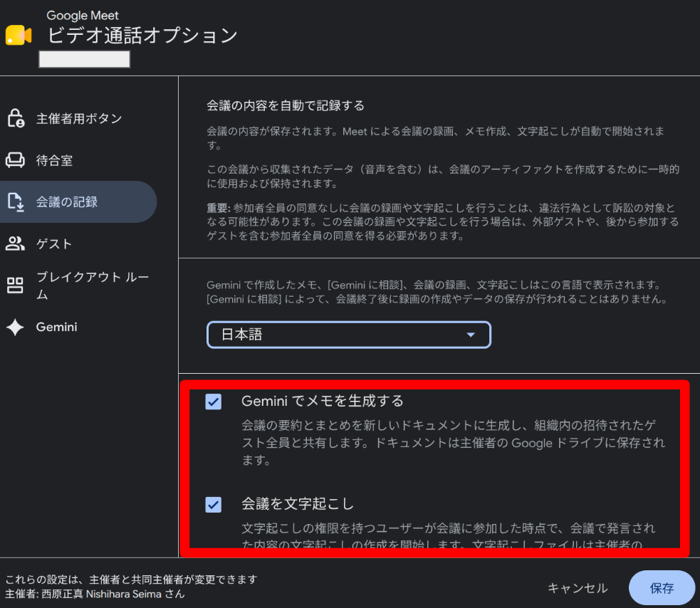Click the キャンセル button
Viewport: 700px width, 608px height.
578,588
